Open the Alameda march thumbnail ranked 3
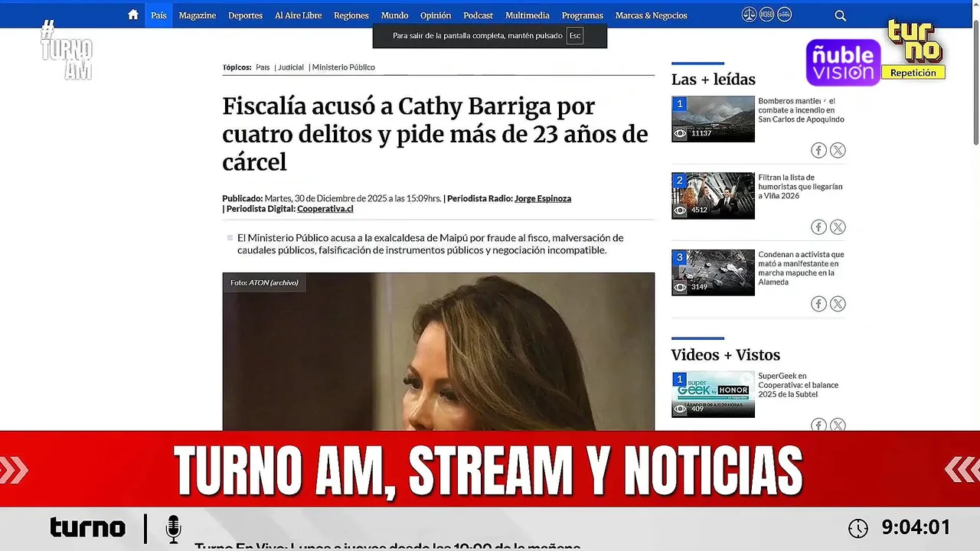 [713, 272]
